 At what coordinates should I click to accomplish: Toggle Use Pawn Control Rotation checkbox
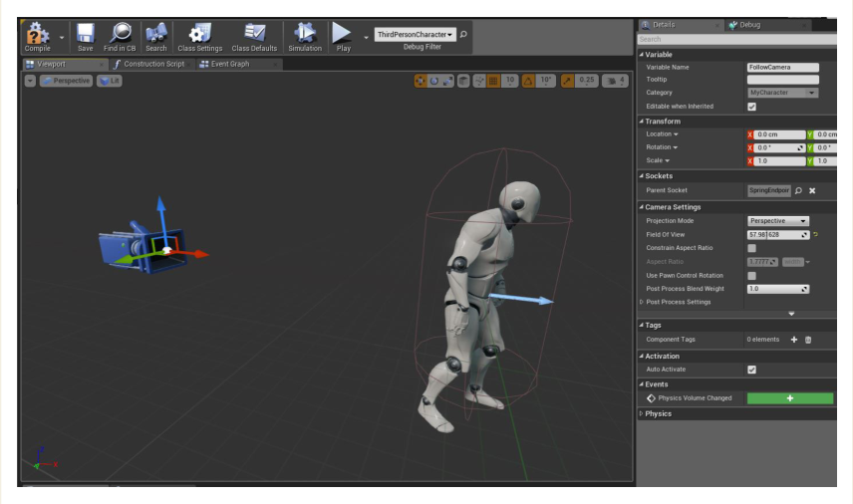click(751, 276)
